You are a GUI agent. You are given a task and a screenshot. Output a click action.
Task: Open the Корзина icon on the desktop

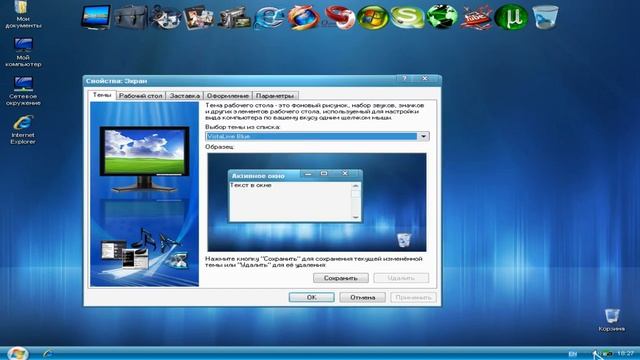click(x=611, y=320)
